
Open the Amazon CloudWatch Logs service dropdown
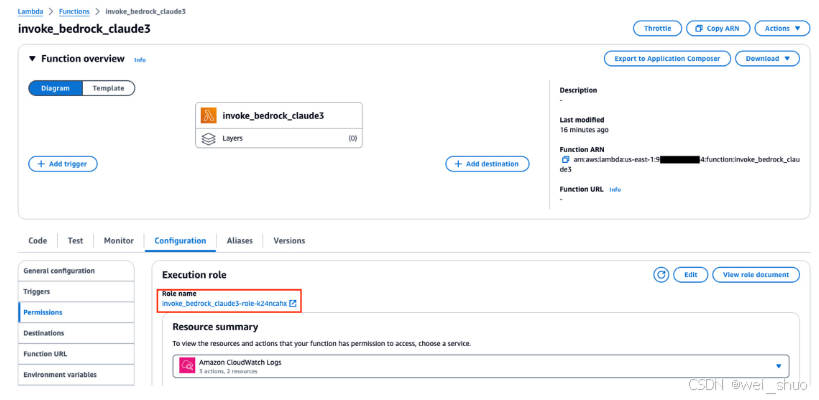pyautogui.click(x=481, y=366)
